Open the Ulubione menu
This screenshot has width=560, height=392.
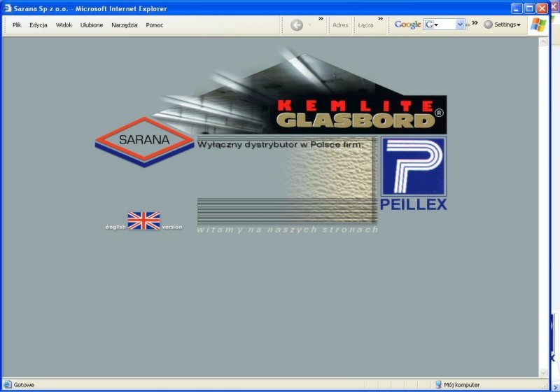click(92, 25)
